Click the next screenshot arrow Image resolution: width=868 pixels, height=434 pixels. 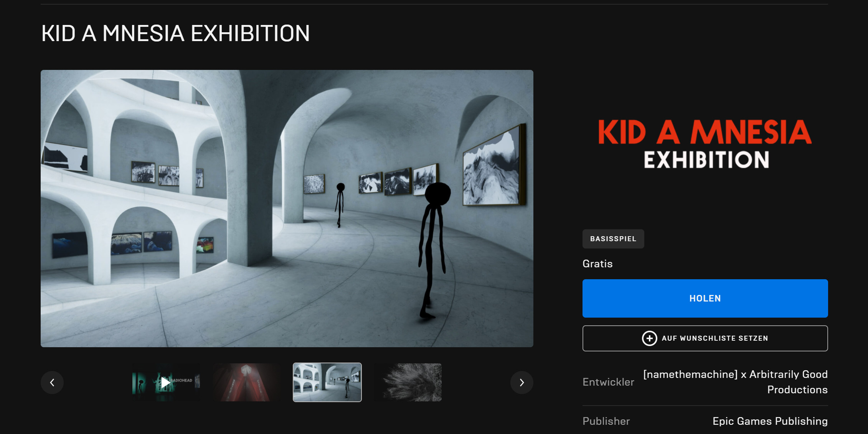pos(521,383)
